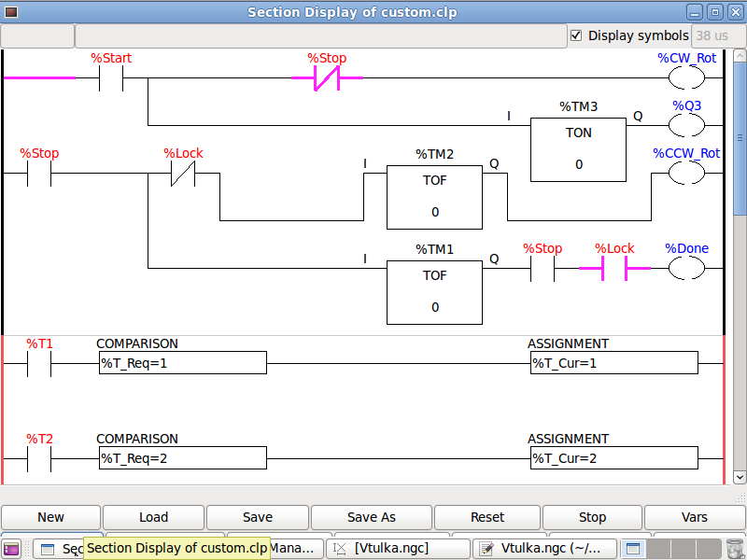Click the Save As button
Screen dimensions: 747x560
pyautogui.click(x=371, y=517)
